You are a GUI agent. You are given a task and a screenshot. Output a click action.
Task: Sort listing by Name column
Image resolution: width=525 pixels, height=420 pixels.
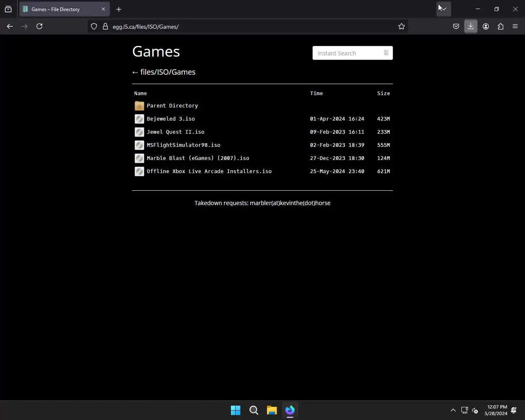tap(140, 93)
